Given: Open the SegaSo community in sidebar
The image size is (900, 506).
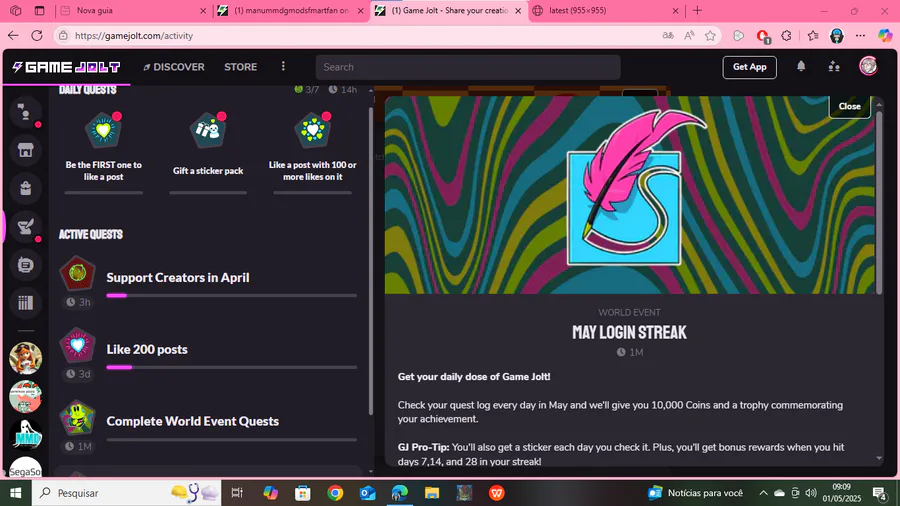Looking at the screenshot, I should pyautogui.click(x=25, y=468).
